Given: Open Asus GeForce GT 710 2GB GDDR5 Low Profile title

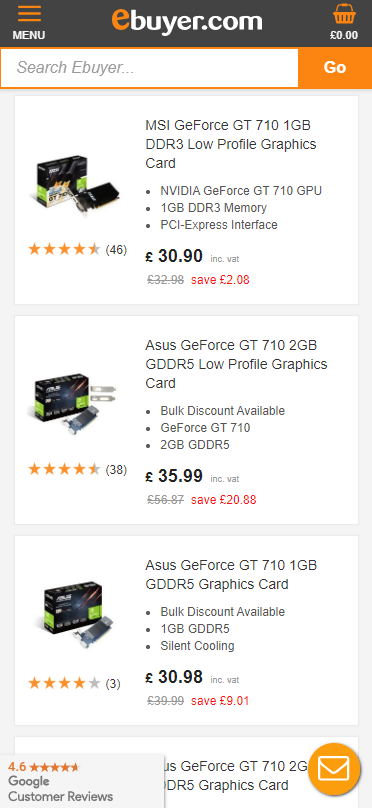Looking at the screenshot, I should click(x=236, y=364).
